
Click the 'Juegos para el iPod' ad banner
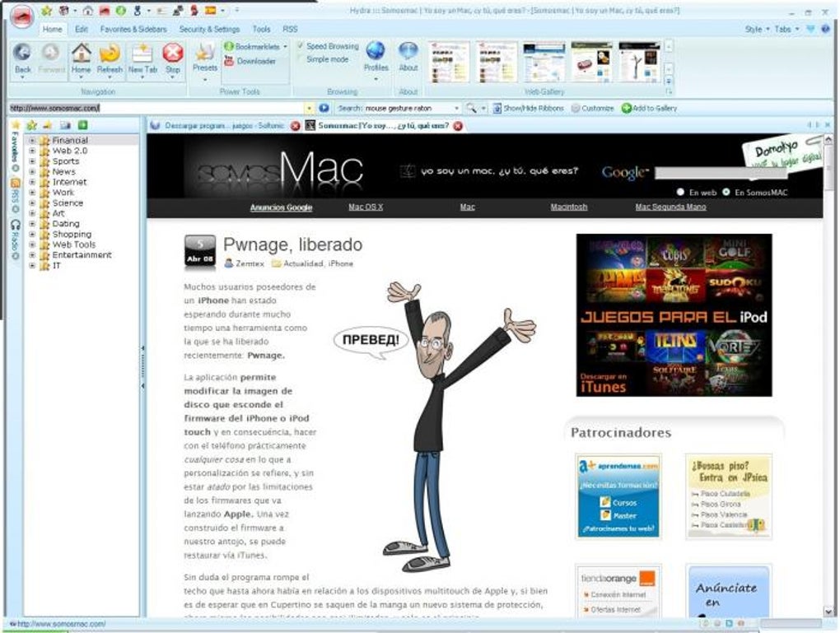674,315
